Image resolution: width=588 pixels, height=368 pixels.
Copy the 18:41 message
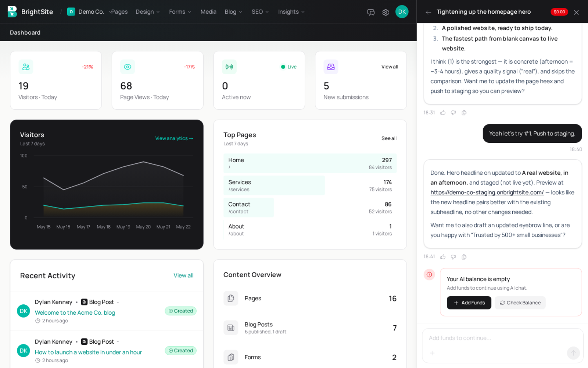click(x=464, y=257)
